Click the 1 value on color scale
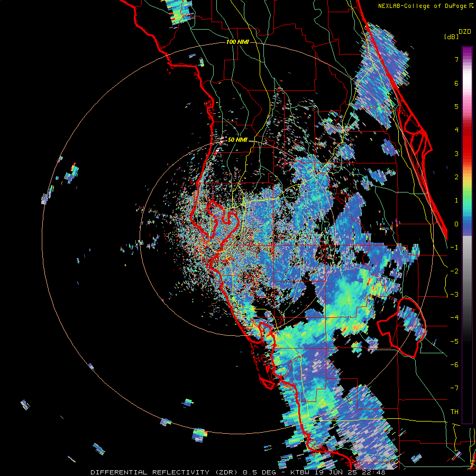 coord(456,200)
